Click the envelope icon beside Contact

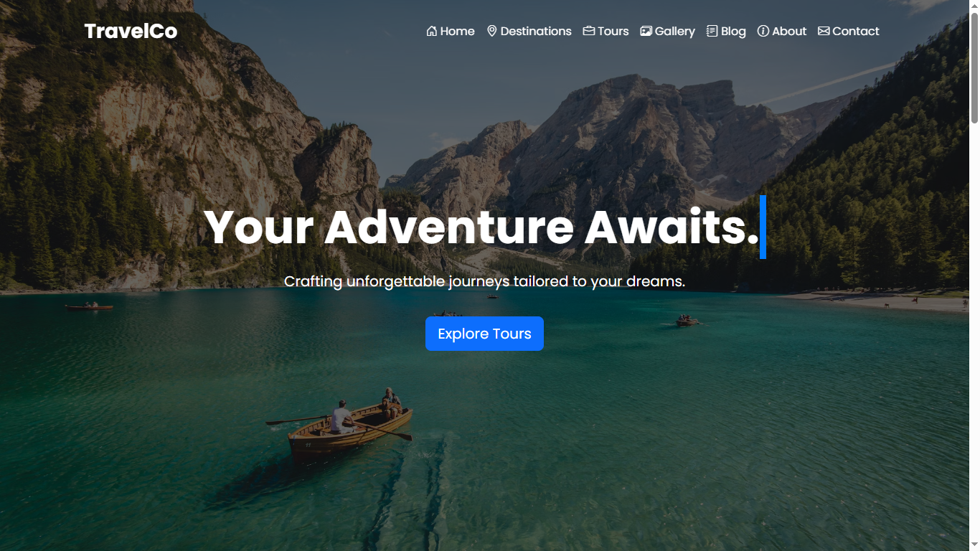pyautogui.click(x=824, y=31)
